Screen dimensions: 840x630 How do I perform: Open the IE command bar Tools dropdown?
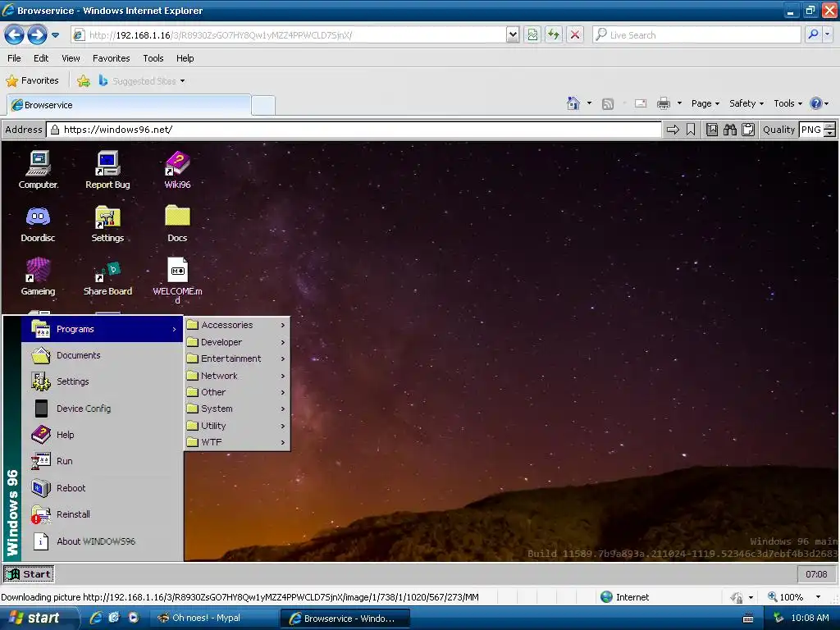pos(788,103)
